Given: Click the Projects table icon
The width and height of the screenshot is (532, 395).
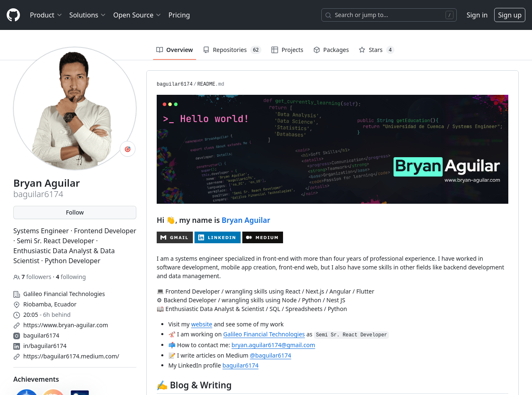Looking at the screenshot, I should (x=275, y=50).
